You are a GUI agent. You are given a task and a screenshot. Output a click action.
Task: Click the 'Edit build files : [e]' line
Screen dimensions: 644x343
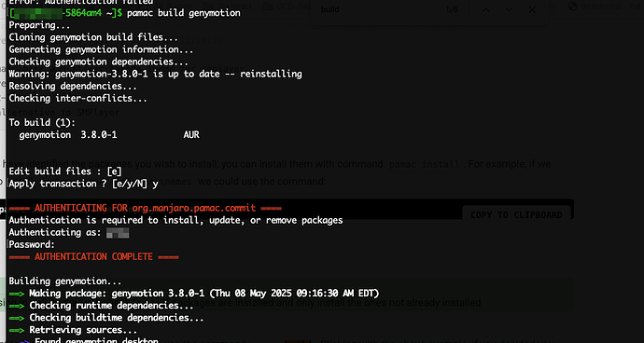65,171
